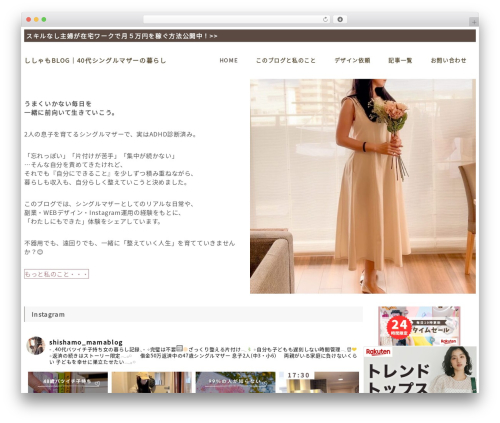
Task: Open the このブログと私のこと menu item
Action: (286, 60)
